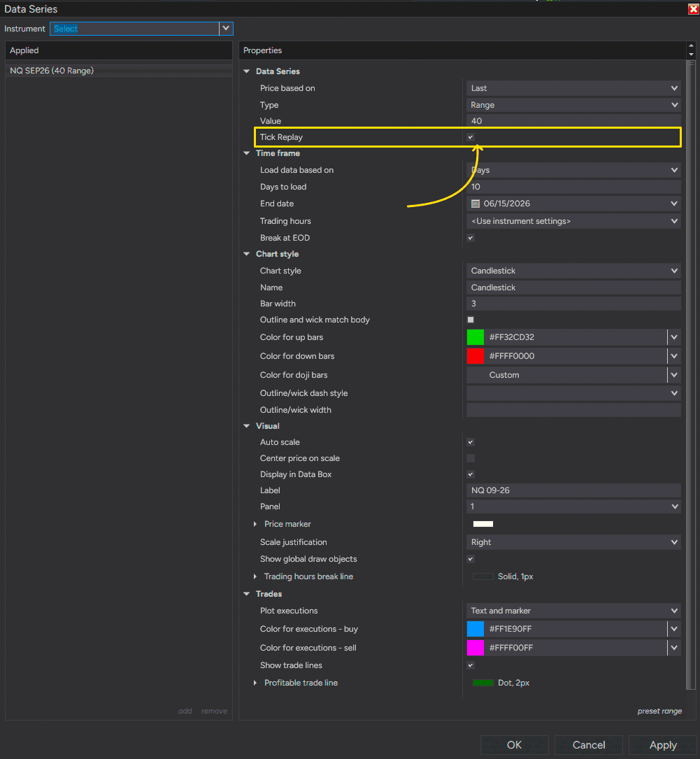Open the Color for down bars dropdown arrow
Screen dimensions: 700x759
coord(674,356)
